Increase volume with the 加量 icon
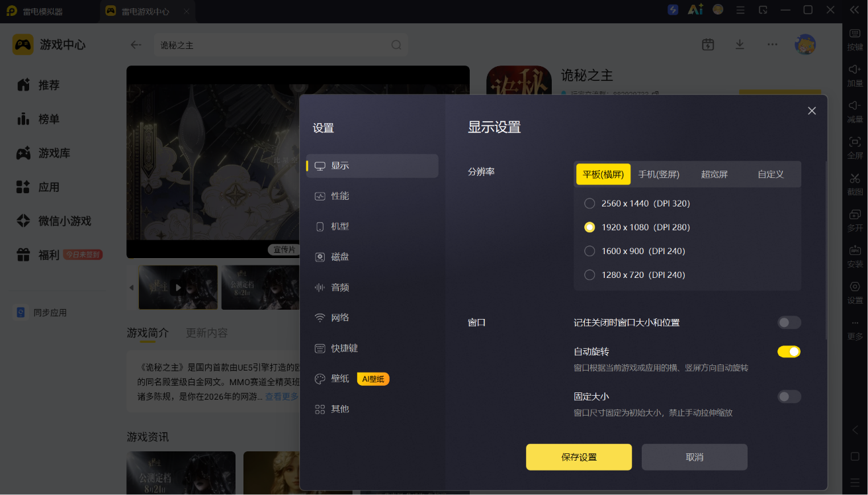The image size is (868, 495). (855, 76)
